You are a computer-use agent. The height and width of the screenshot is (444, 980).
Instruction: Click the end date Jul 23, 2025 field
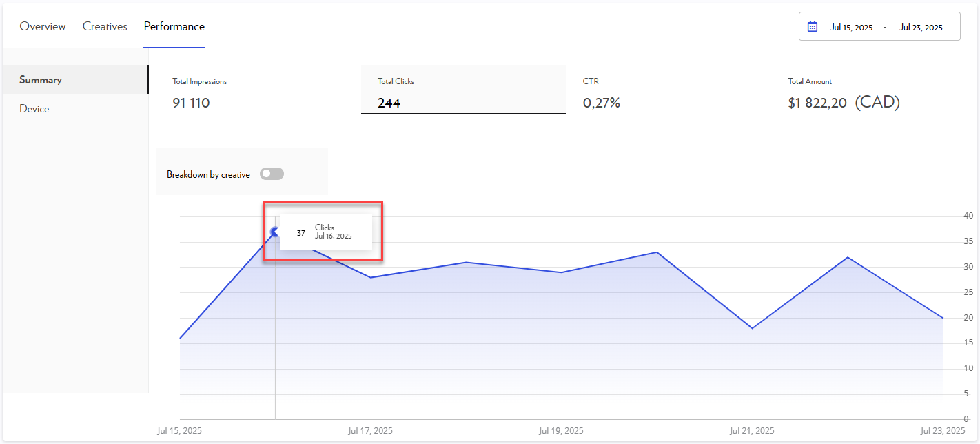pyautogui.click(x=921, y=28)
